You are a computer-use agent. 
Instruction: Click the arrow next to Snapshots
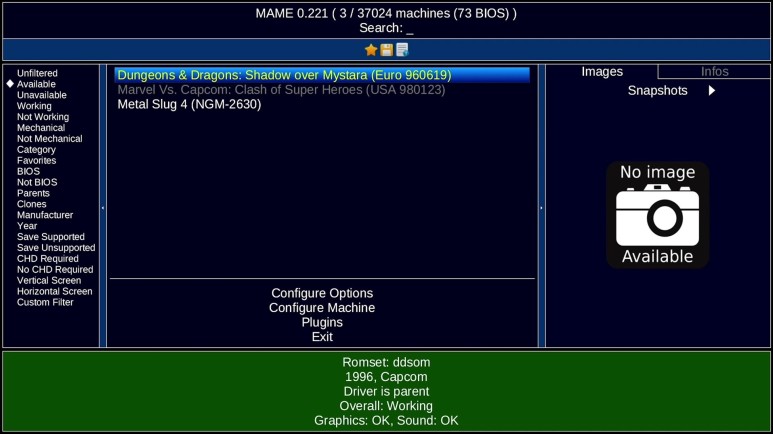click(711, 91)
